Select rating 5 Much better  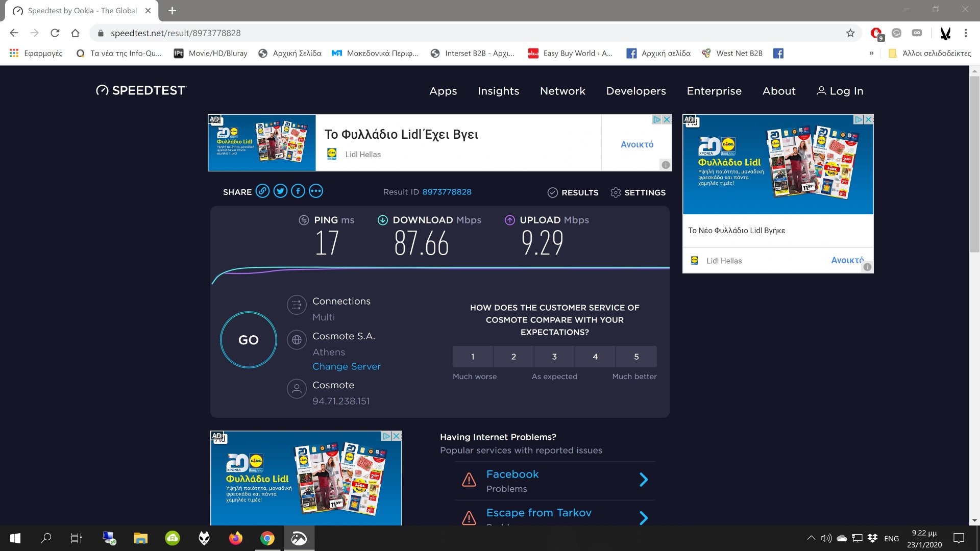pyautogui.click(x=636, y=357)
